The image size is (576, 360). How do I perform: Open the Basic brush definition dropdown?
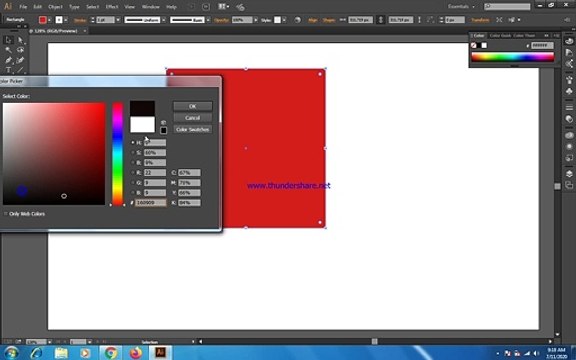click(208, 20)
